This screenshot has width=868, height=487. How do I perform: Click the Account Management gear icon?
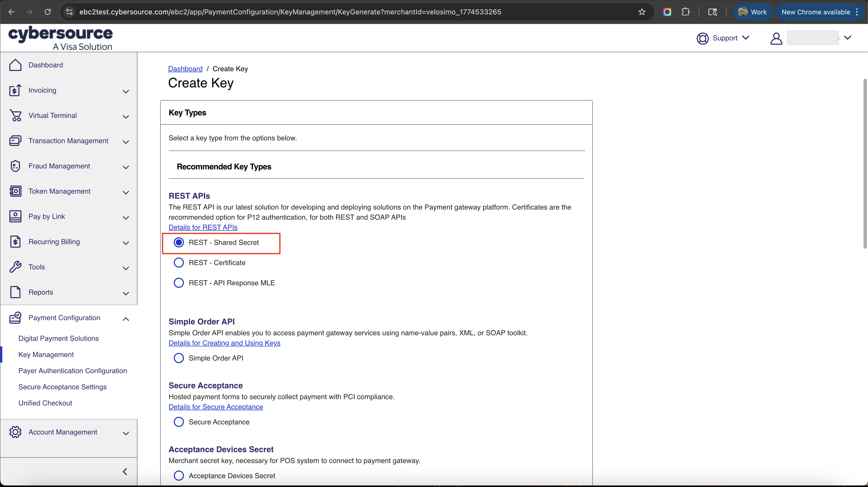coord(15,432)
